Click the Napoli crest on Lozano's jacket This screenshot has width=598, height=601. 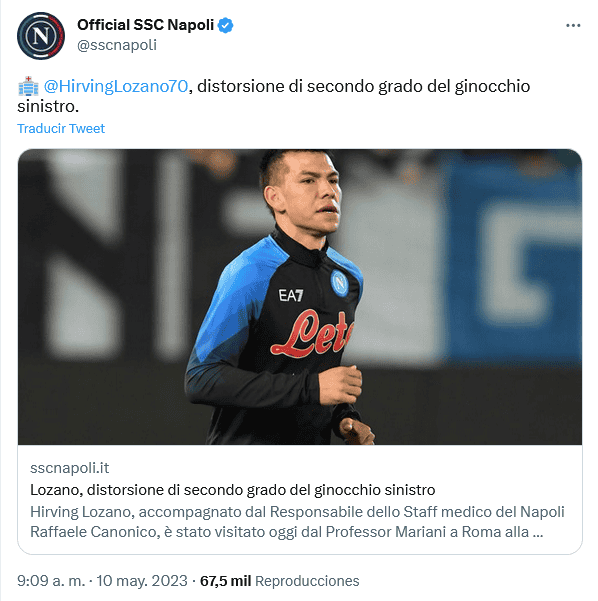point(339,283)
